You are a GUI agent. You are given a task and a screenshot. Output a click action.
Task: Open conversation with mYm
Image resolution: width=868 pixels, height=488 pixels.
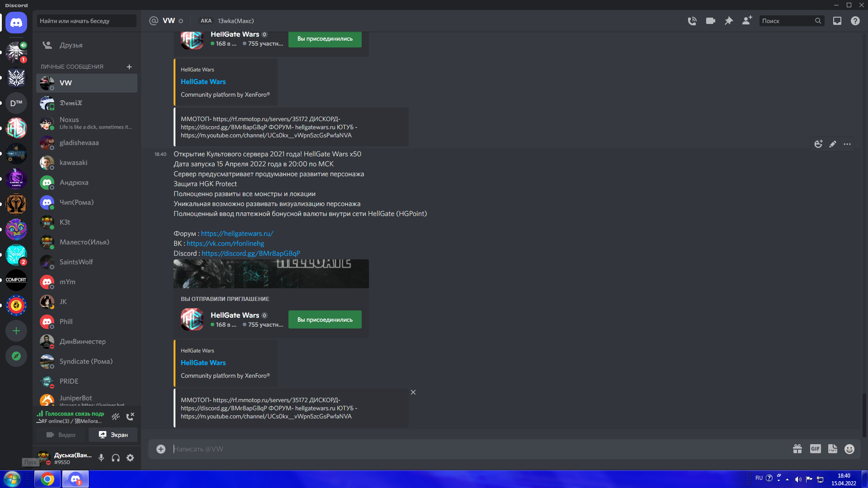pos(87,282)
